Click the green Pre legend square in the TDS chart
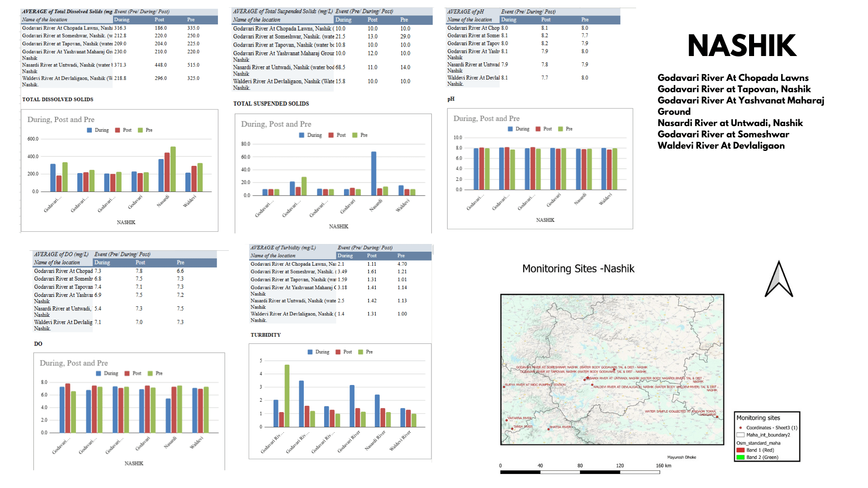This screenshot has height=488, width=868. click(x=140, y=130)
